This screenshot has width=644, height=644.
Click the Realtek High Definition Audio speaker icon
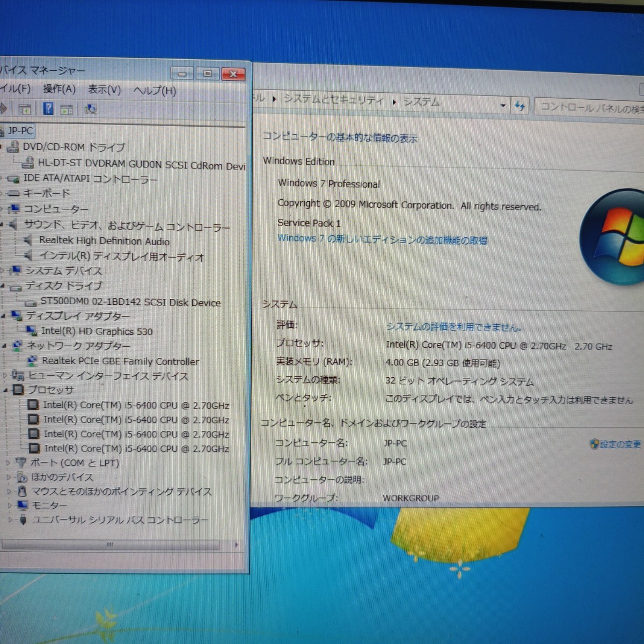coord(28,240)
